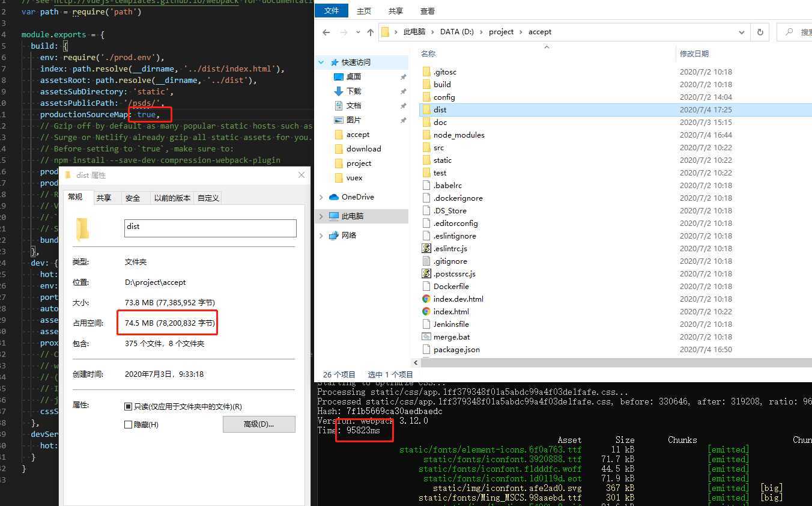Image resolution: width=812 pixels, height=506 pixels.
Task: Click the node_modules folder icon
Action: click(426, 135)
